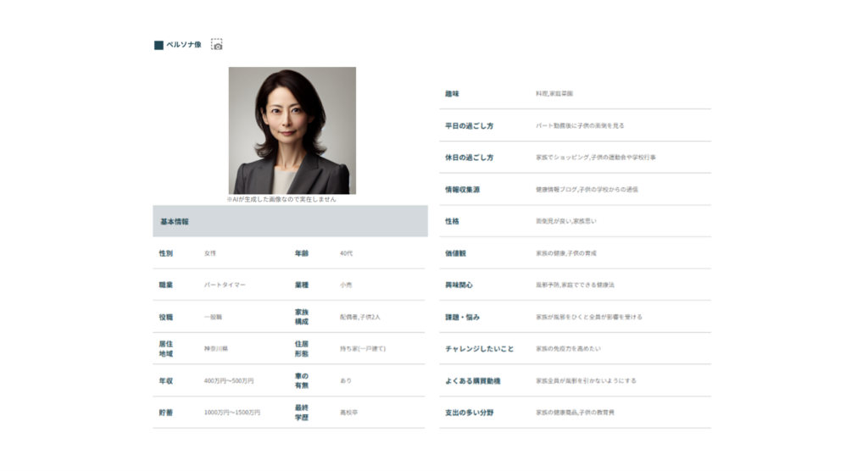This screenshot has width=868, height=471.
Task: Click the 価値観 label
Action: click(x=455, y=253)
